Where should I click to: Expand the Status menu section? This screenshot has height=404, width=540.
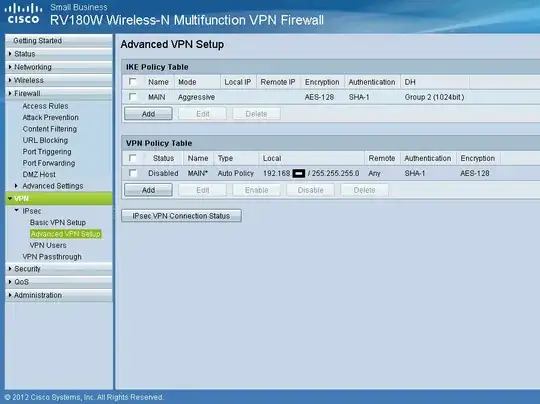[59, 54]
